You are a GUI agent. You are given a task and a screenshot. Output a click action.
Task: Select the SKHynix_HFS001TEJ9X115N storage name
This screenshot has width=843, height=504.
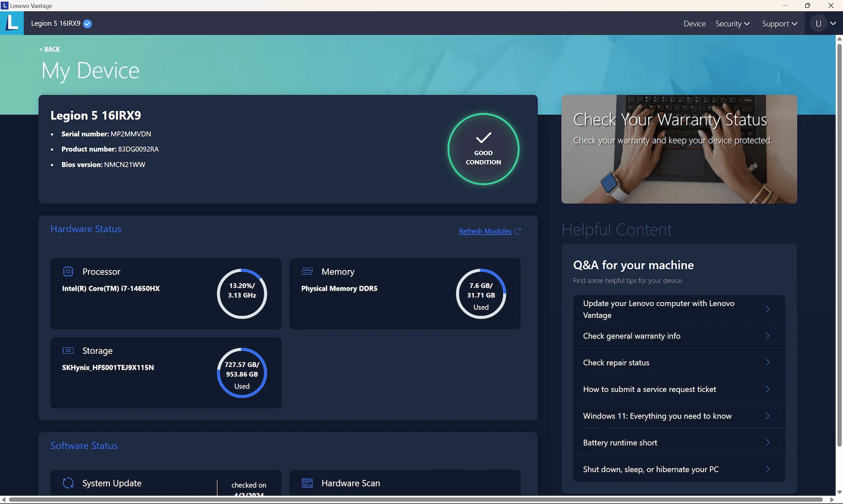pos(108,367)
